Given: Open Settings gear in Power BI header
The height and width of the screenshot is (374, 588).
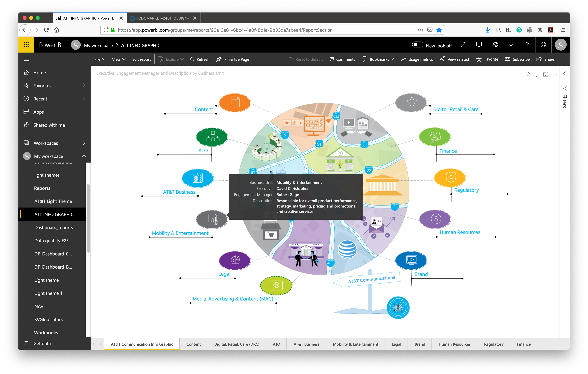Looking at the screenshot, I should [x=495, y=45].
